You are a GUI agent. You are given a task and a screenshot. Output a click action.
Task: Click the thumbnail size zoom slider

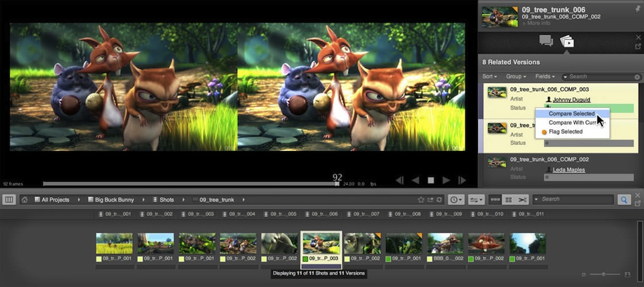pos(605,274)
